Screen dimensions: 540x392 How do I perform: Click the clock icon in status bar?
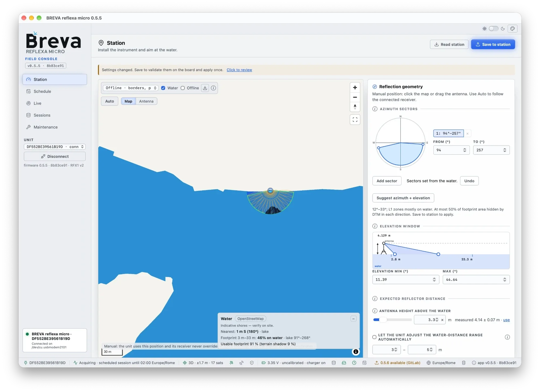pyautogui.click(x=354, y=363)
